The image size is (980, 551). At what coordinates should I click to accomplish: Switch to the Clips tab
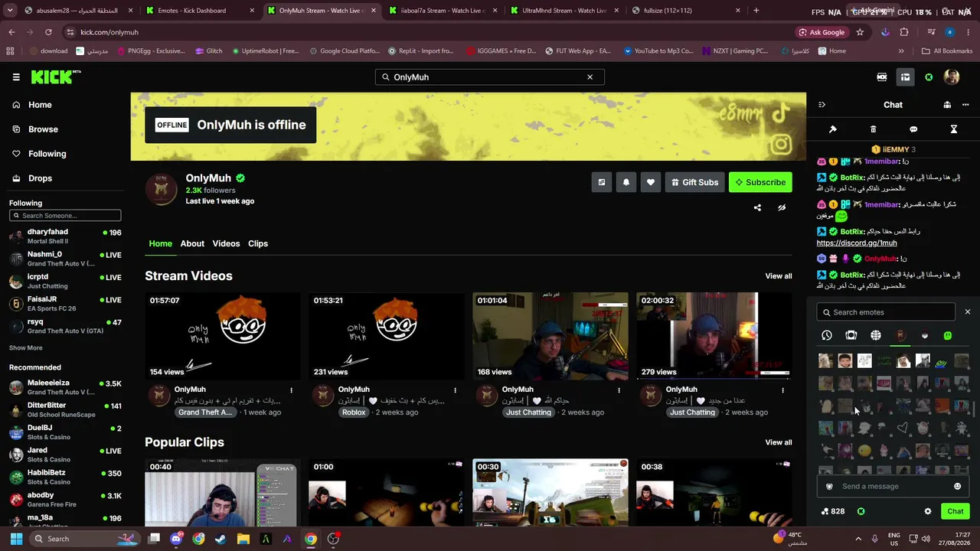tap(258, 243)
